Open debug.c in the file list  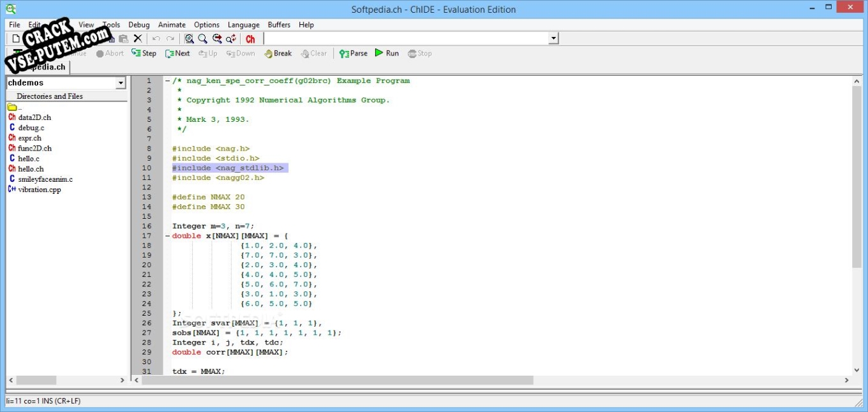pos(26,128)
